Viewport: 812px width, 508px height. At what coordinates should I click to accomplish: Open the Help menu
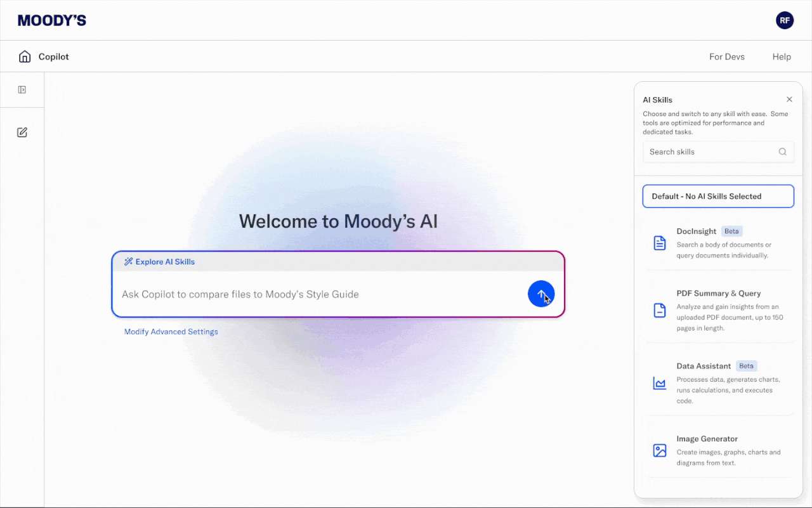click(782, 56)
